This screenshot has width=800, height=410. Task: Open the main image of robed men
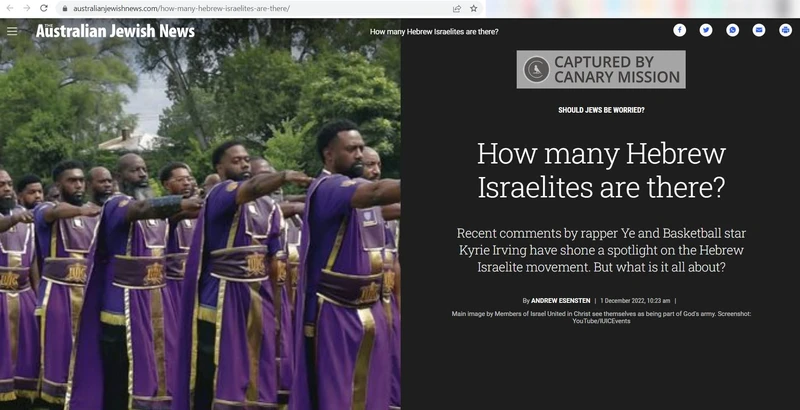(200, 214)
